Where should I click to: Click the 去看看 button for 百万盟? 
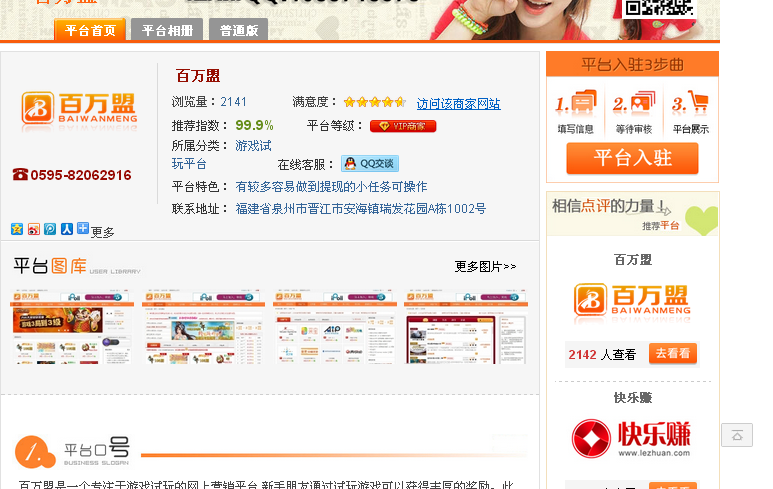[672, 353]
